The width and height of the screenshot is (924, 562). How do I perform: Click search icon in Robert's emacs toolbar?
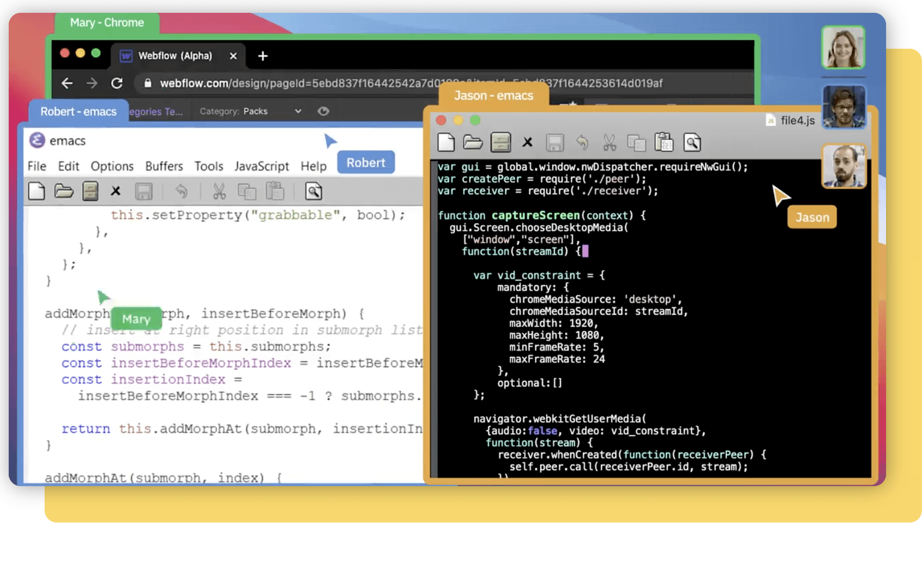[x=313, y=191]
